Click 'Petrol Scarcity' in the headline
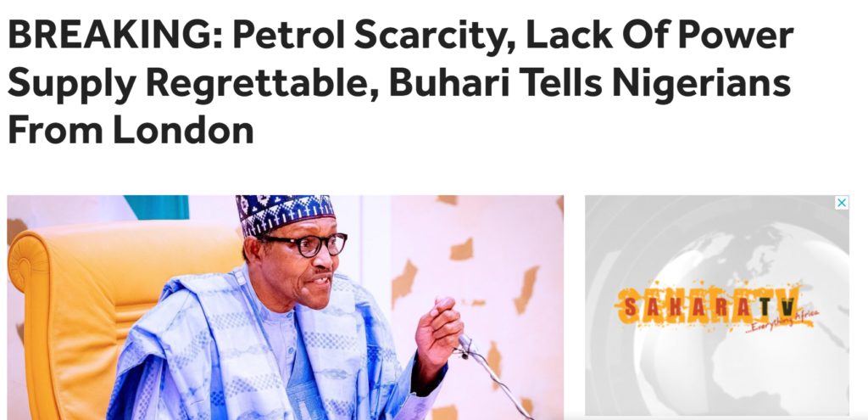Image resolution: width=868 pixels, height=420 pixels. 341,36
